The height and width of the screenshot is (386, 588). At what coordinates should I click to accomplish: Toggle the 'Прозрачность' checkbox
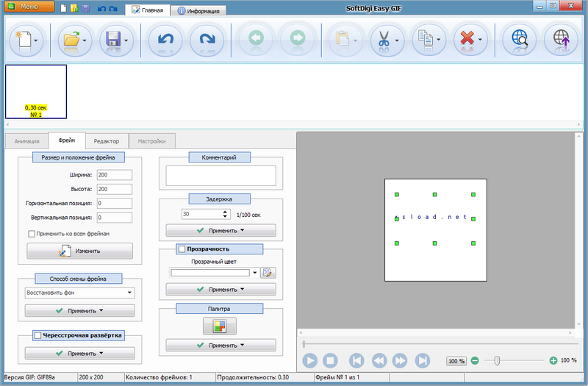tap(182, 249)
